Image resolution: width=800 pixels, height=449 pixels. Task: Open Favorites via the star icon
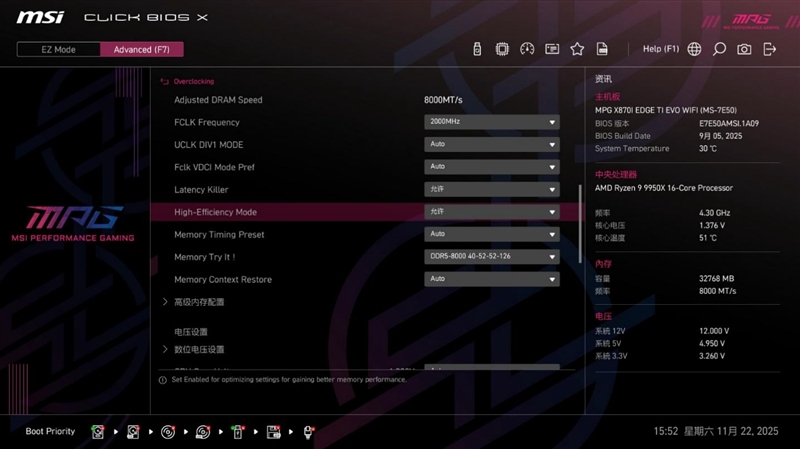(577, 49)
